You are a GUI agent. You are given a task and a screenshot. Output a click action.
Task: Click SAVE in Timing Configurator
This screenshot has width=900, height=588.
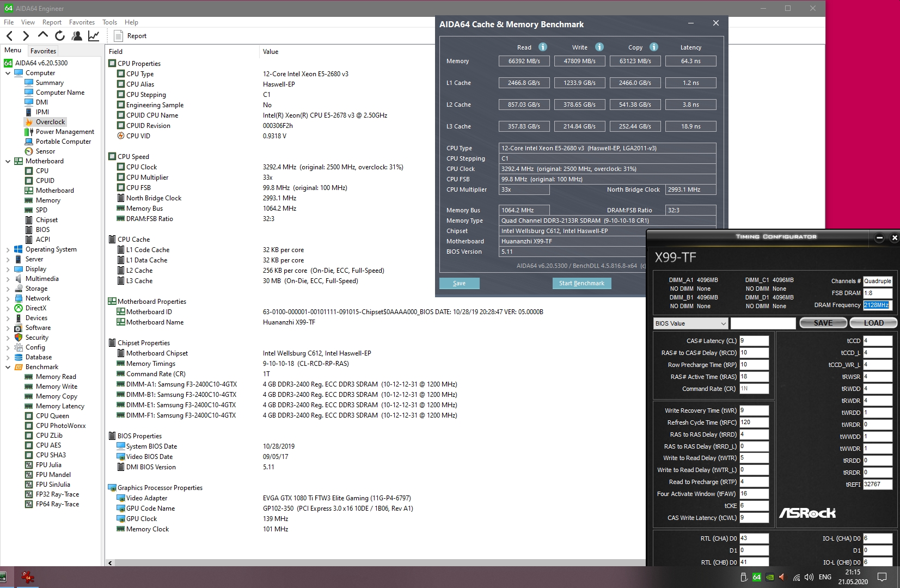(x=823, y=323)
